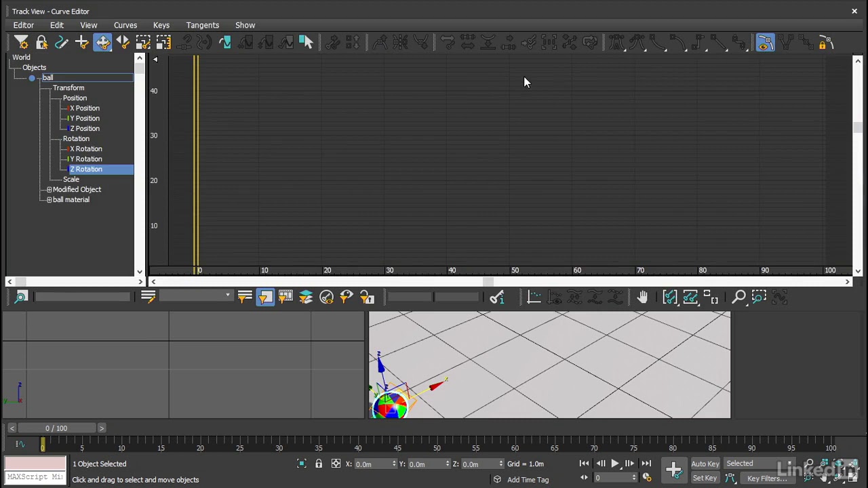The width and height of the screenshot is (868, 488).
Task: Set tangents to Stepped
Action: point(698,43)
